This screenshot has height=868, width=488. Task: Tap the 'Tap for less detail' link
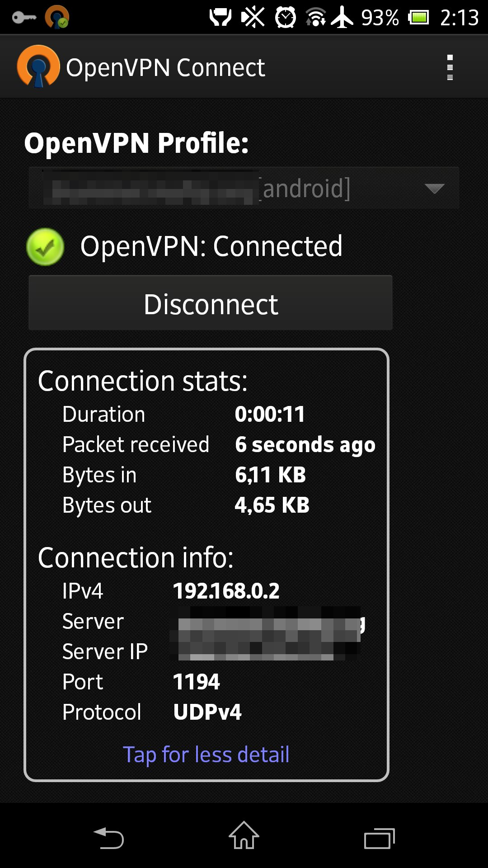(x=206, y=755)
